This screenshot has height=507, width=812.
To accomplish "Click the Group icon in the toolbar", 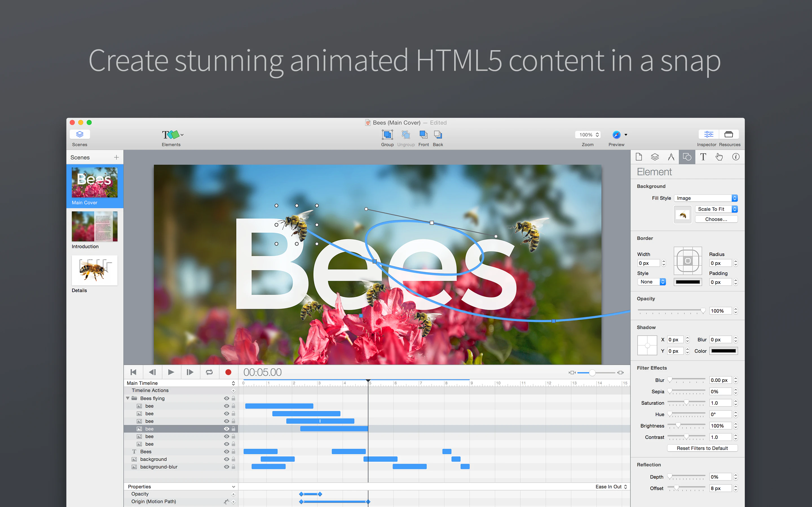I will pyautogui.click(x=387, y=135).
